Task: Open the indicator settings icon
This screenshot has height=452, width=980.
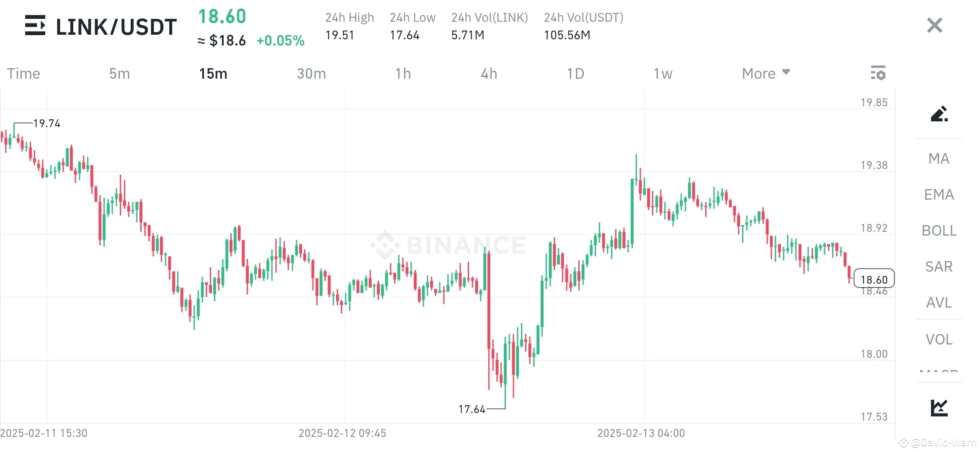Action: 878,73
